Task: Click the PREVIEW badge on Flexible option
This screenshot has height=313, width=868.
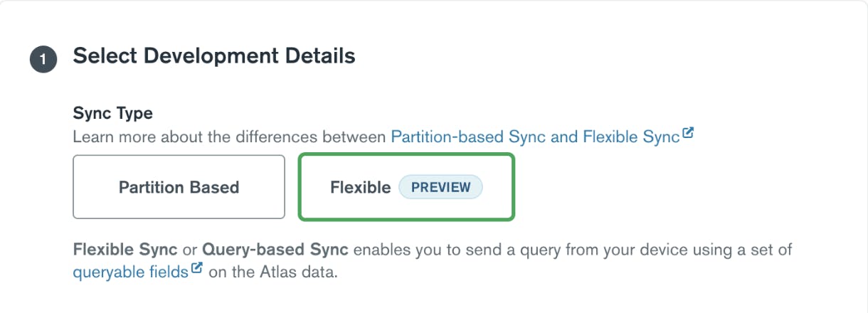Action: [440, 188]
